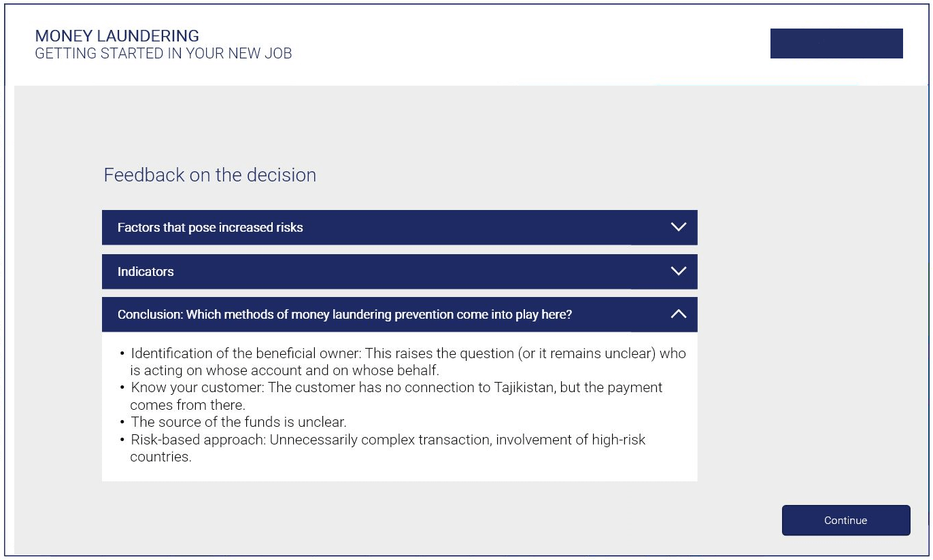This screenshot has width=933, height=560.
Task: Click the Feedback on the decision heading
Action: click(209, 175)
